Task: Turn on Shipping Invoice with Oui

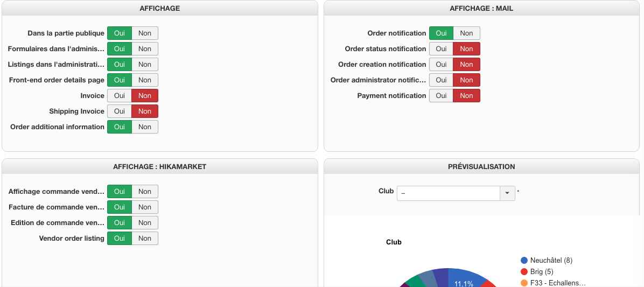Action: (x=120, y=111)
